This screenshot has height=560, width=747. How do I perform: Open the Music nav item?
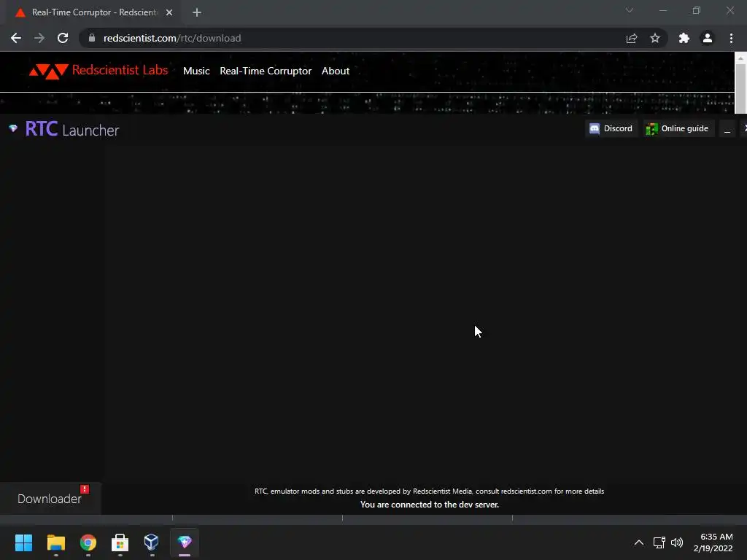[x=196, y=71]
